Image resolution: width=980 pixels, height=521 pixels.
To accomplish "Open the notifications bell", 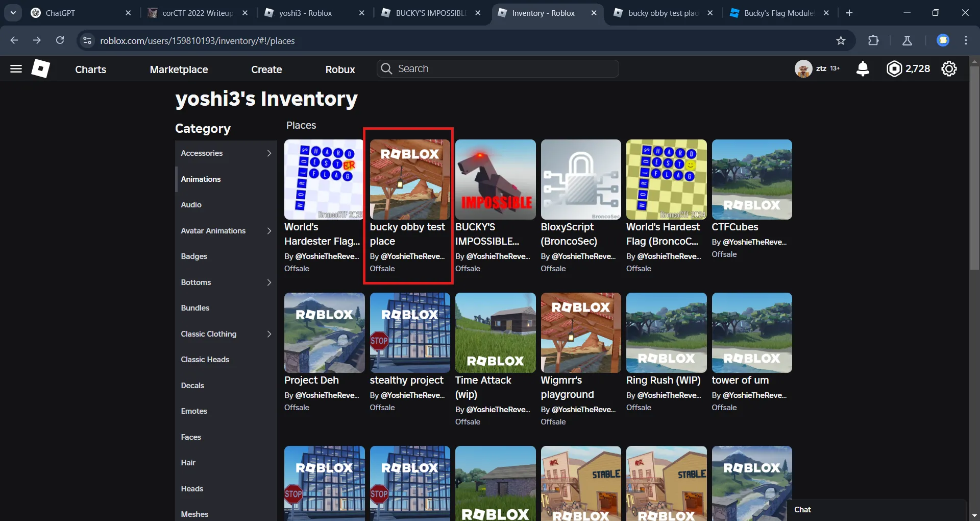I will click(x=863, y=68).
